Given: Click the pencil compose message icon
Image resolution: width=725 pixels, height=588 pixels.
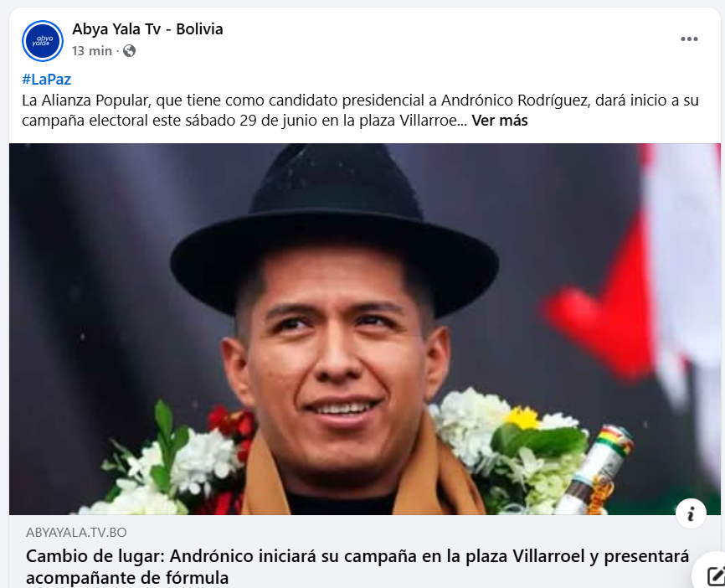Looking at the screenshot, I should (715, 575).
